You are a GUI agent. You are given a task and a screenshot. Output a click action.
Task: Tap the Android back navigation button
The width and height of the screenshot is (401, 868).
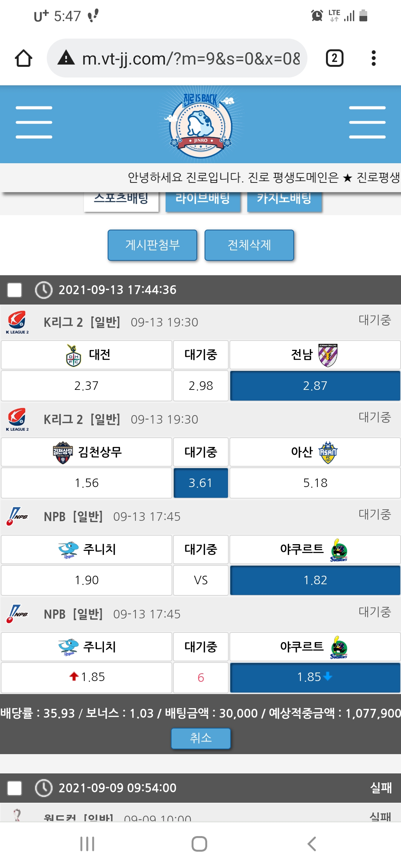(x=312, y=844)
